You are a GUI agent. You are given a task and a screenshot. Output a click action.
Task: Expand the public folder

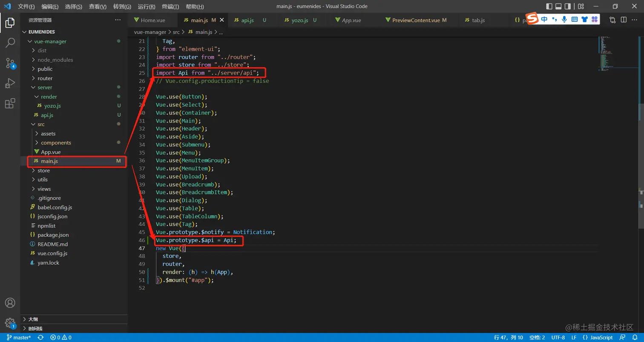tap(74, 69)
